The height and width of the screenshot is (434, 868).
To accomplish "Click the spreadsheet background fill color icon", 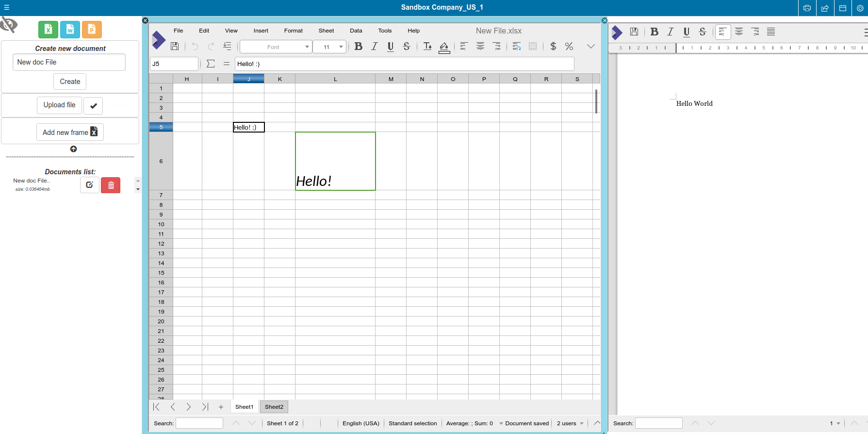I will click(444, 47).
